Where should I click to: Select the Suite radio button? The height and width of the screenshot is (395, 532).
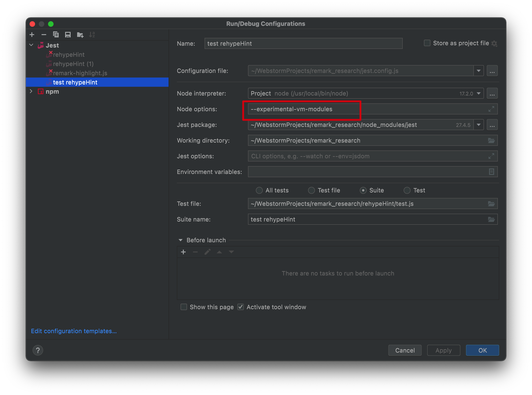tap(363, 191)
